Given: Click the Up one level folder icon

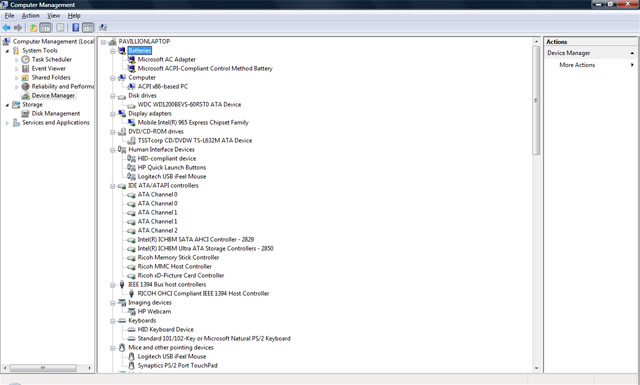Looking at the screenshot, I should 33,28.
